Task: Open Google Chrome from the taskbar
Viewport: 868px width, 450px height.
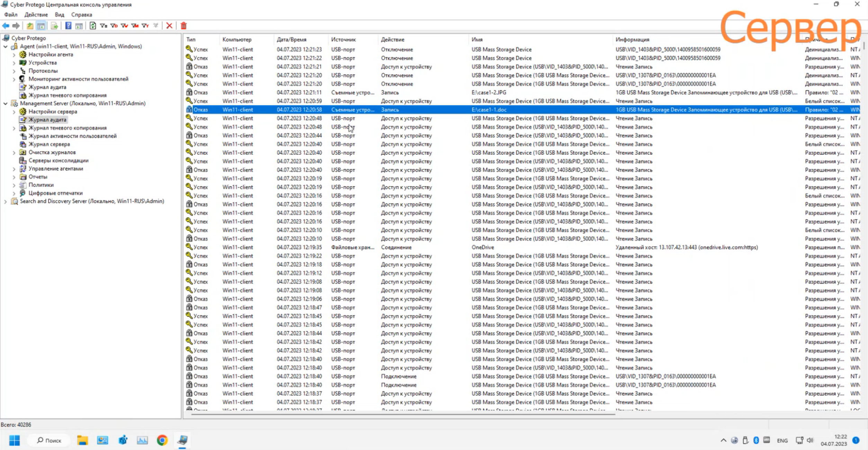Action: (162, 440)
